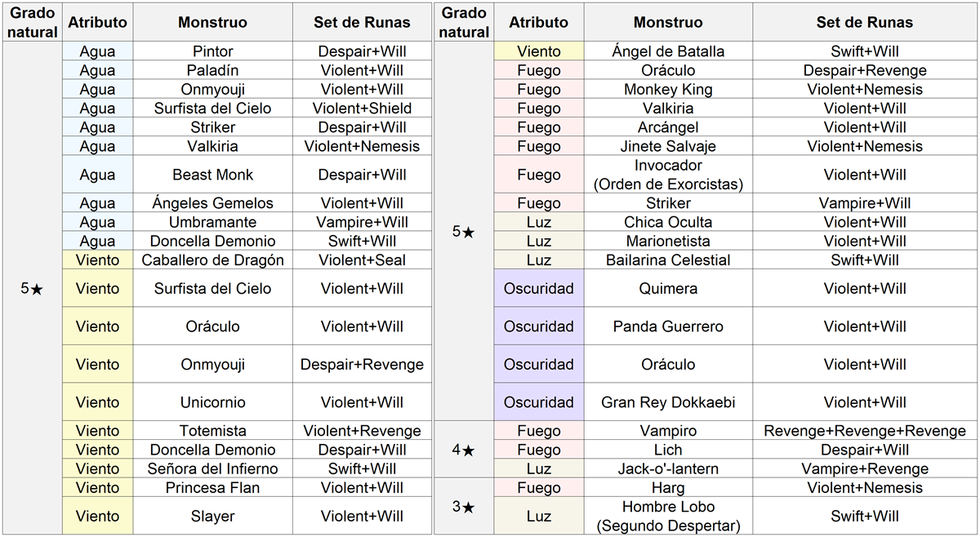Viewport: 980px width, 537px height.
Task: Click the Violent+Seal rune set cell
Action: (362, 260)
